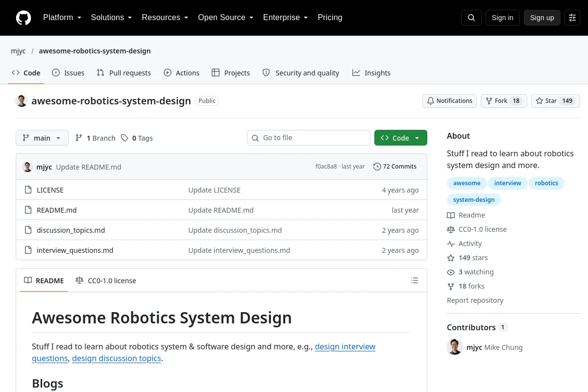Click the Go to file search field
The image size is (588, 392).
309,138
